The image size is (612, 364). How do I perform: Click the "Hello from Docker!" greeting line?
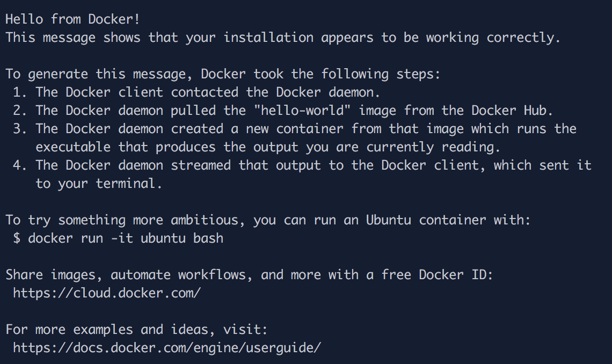click(x=72, y=19)
